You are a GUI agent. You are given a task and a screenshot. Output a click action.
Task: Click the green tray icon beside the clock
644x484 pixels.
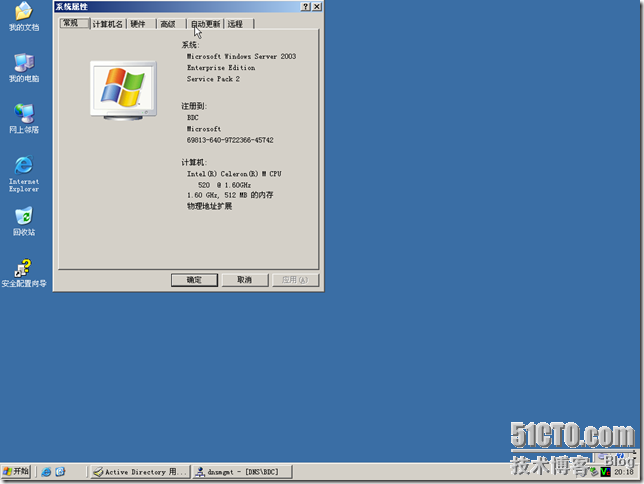pos(605,472)
